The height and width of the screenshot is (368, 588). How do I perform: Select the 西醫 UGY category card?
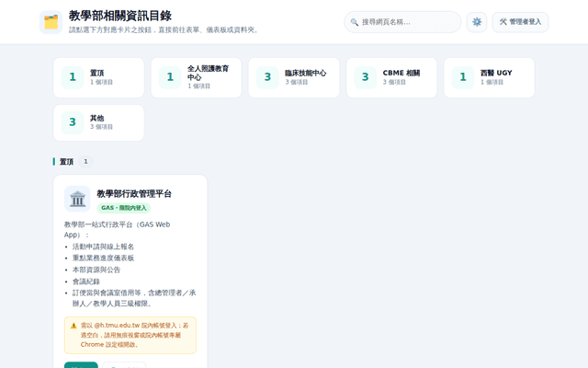pos(489,77)
